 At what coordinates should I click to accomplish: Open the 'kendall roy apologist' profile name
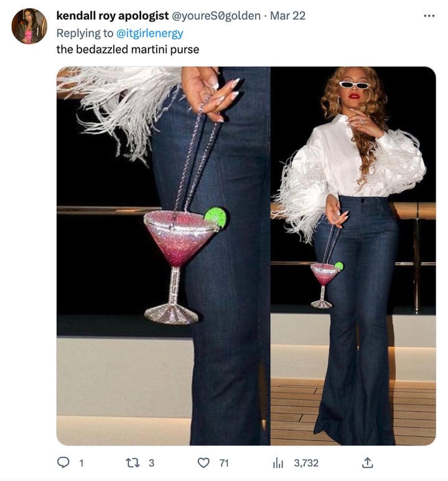[113, 16]
